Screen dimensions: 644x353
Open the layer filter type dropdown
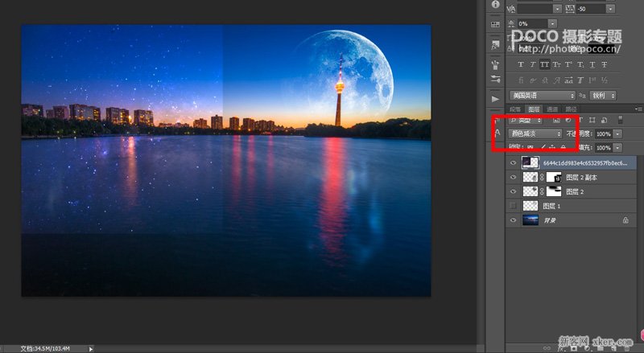pyautogui.click(x=526, y=121)
